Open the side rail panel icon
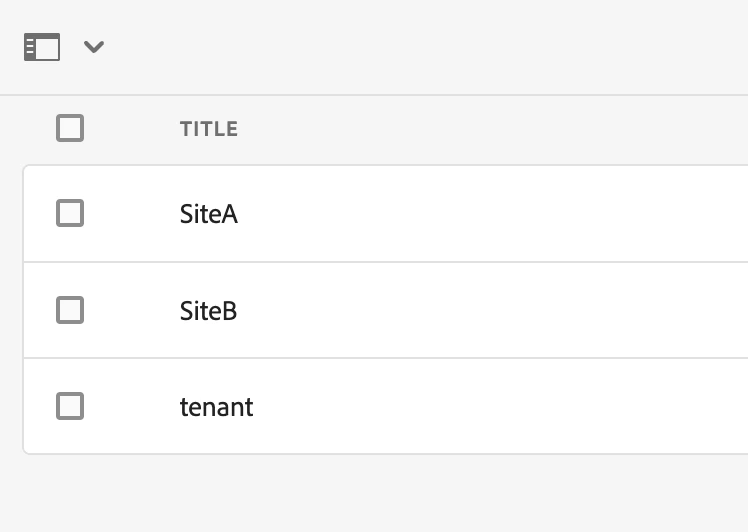This screenshot has height=532, width=748. [42, 47]
